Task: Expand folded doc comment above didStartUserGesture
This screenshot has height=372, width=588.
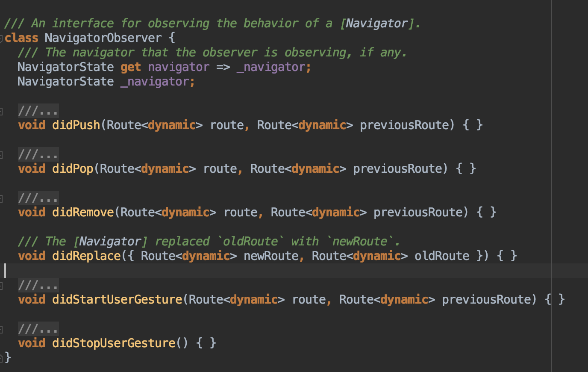Action: (38, 286)
